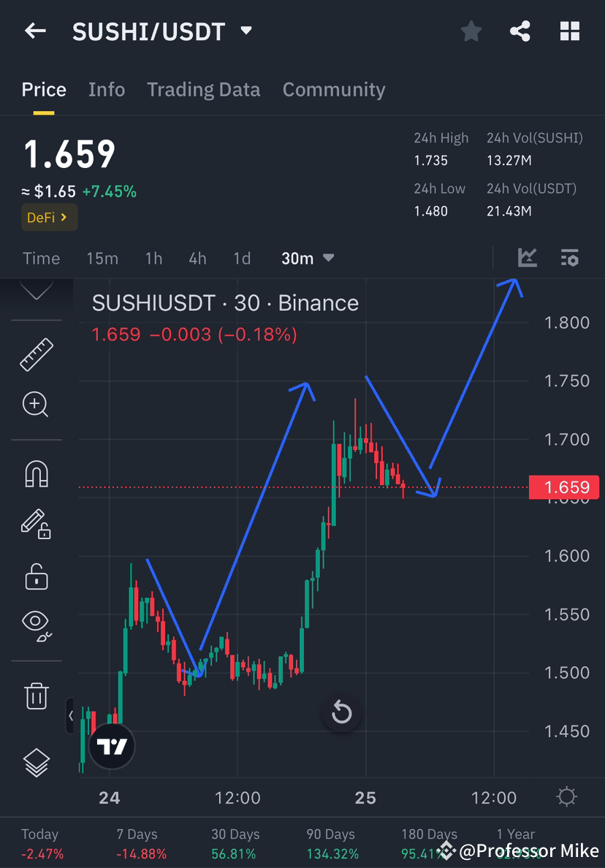Toggle the lock drawings icon

37,576
